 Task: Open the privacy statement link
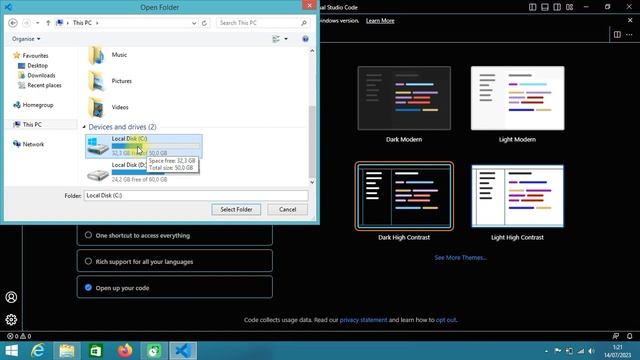pos(363,320)
